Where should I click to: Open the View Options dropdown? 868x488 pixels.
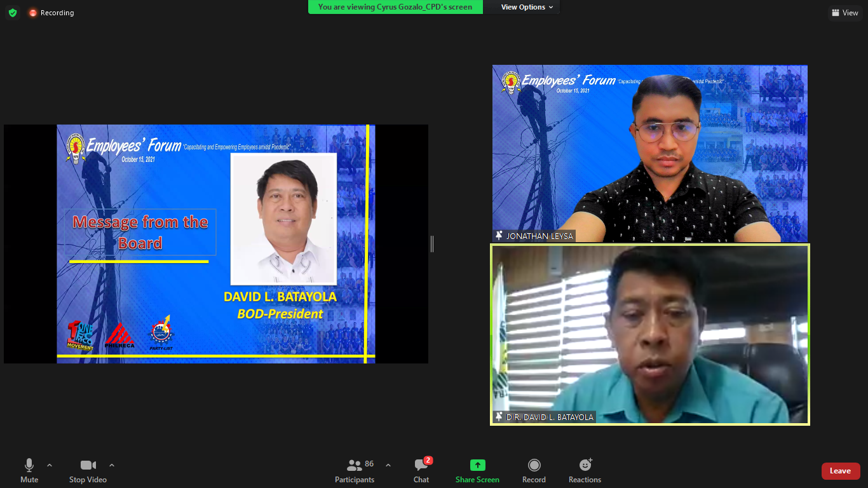click(x=527, y=7)
